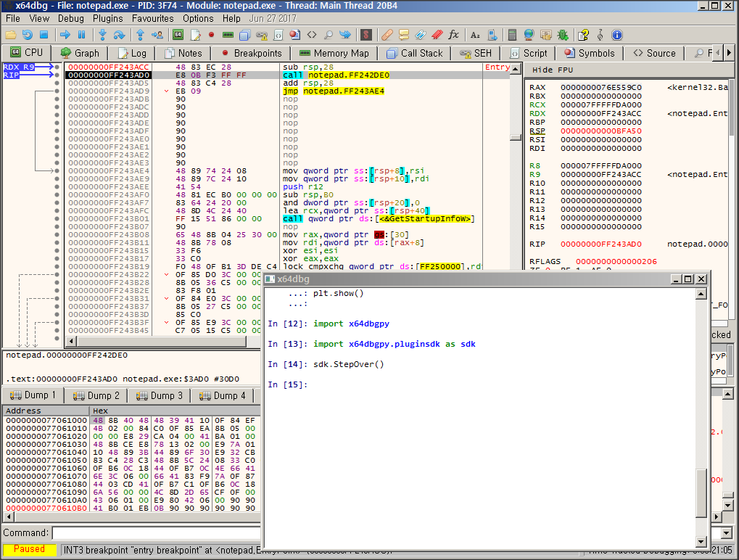
Task: Click the disassembly horizontal scrollbar
Action: coord(162,341)
